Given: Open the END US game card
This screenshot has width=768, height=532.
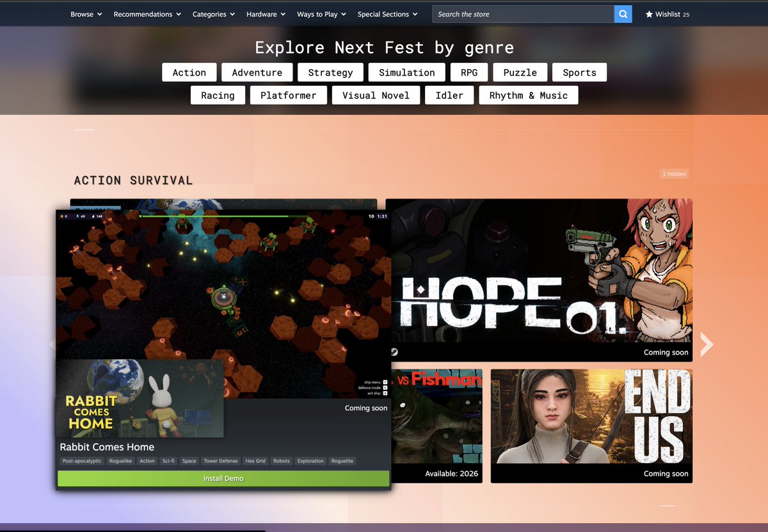Looking at the screenshot, I should click(x=591, y=426).
